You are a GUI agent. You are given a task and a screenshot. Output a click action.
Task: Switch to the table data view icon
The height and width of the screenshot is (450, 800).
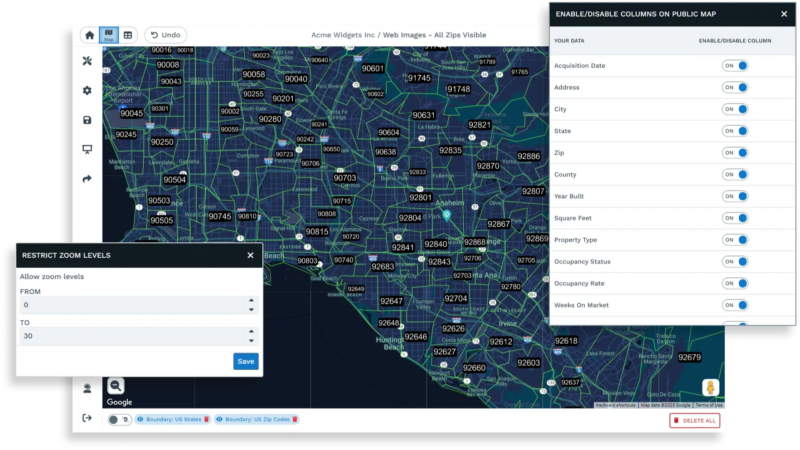[x=128, y=35]
